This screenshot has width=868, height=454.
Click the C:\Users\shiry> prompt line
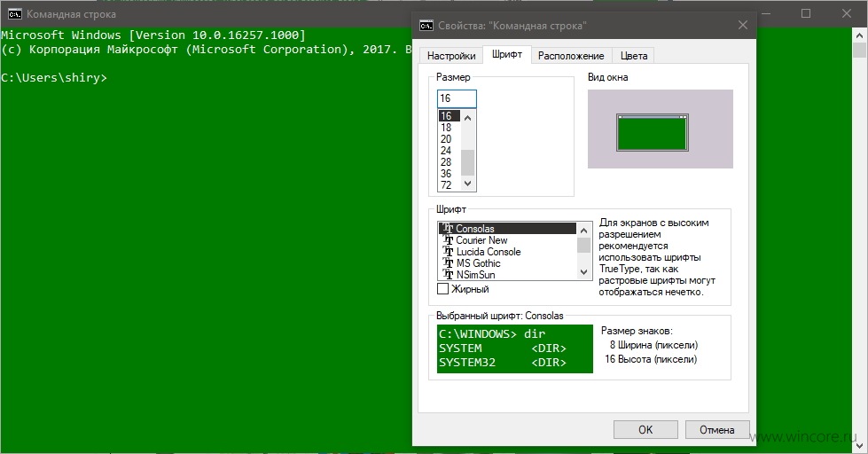(x=54, y=77)
